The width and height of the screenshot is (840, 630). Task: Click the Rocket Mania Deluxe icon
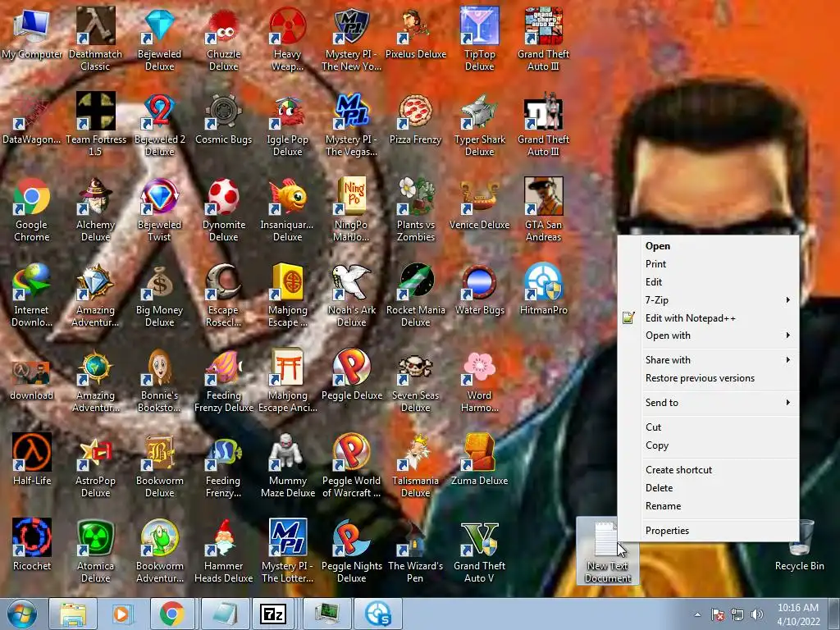(x=416, y=294)
